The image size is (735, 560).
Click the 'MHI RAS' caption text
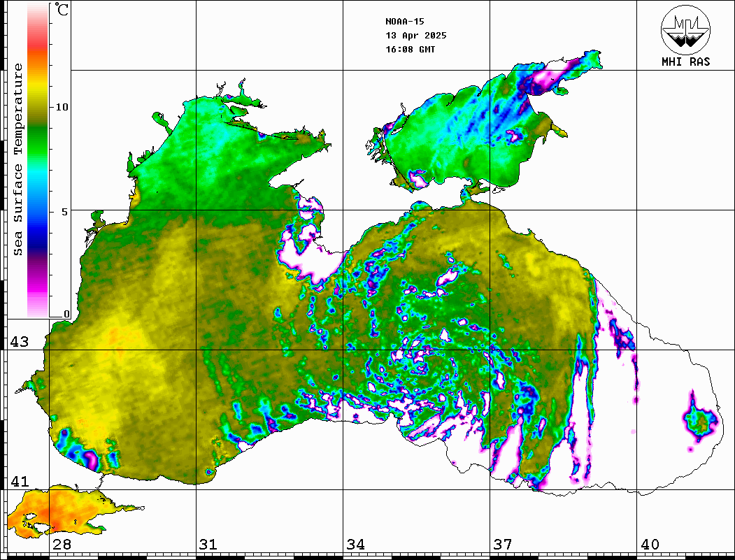pyautogui.click(x=686, y=62)
